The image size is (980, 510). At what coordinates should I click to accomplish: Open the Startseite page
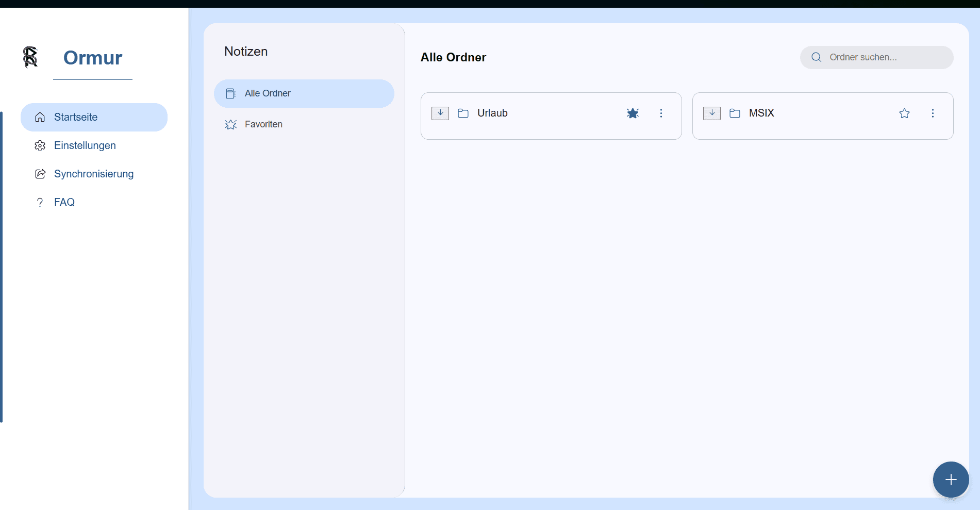pos(94,117)
